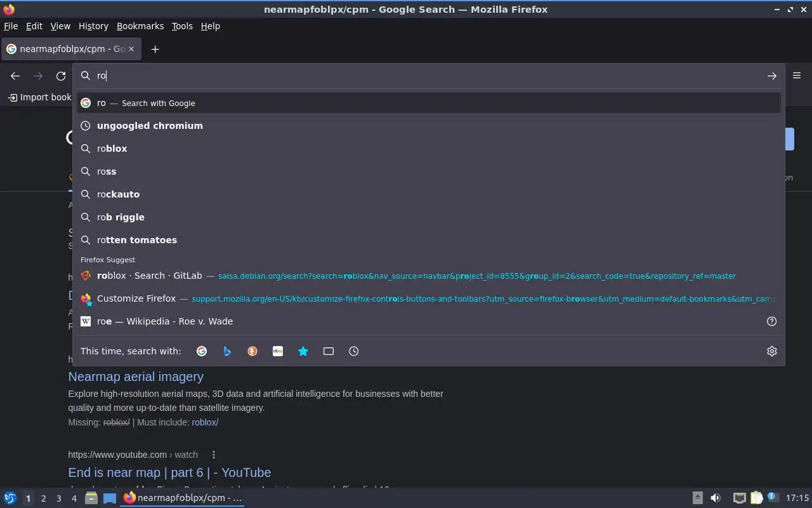Open the Bookmarks menu

click(x=140, y=26)
